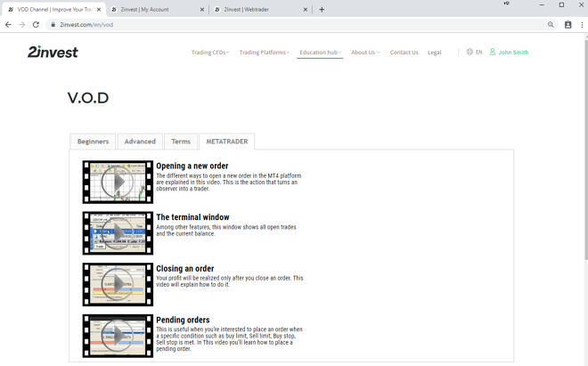Go to the Contact Us page
The width and height of the screenshot is (588, 366).
(x=404, y=53)
